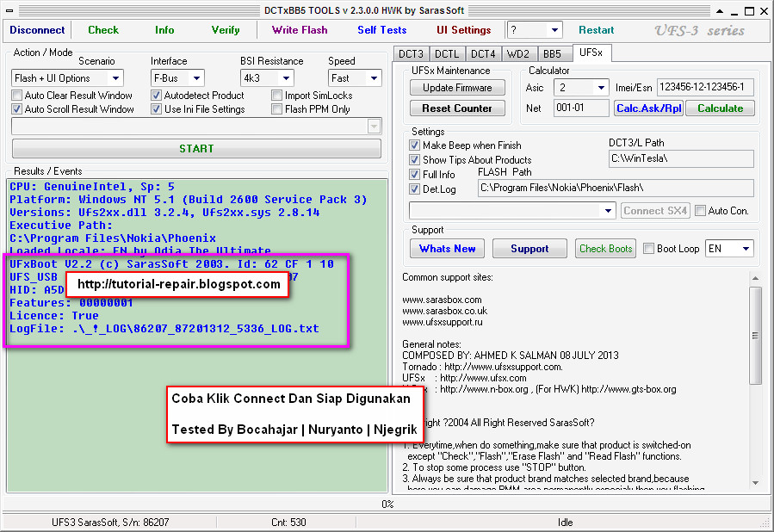
Task: Open the BSI Resistance dropdown
Action: pyautogui.click(x=287, y=78)
